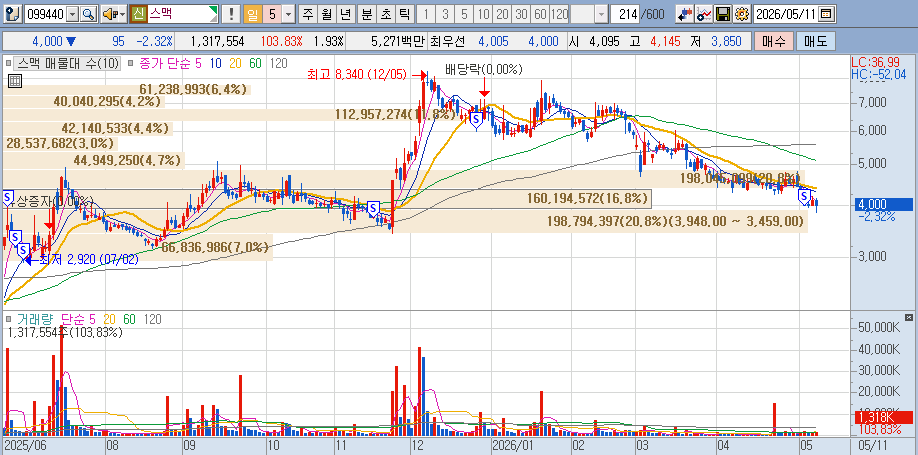The width and height of the screenshot is (918, 455).
Task: Switch to minute 분 chart
Action: click(x=366, y=14)
